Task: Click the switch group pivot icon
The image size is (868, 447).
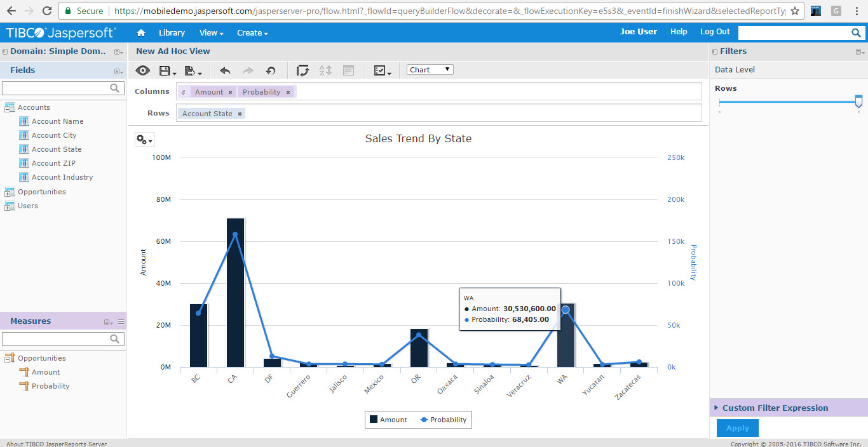Action: pos(303,70)
